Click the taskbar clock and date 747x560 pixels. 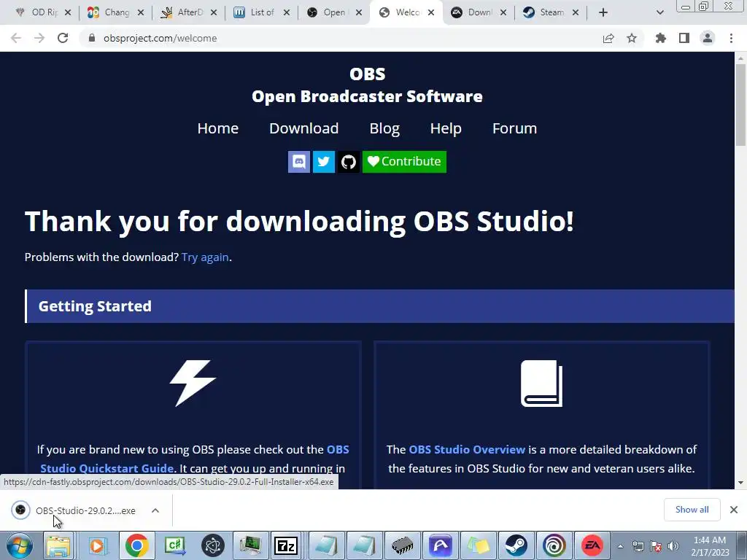710,546
